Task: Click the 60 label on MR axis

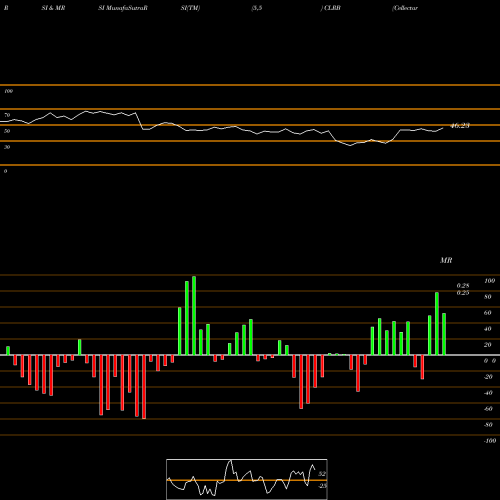Action: [x=487, y=313]
